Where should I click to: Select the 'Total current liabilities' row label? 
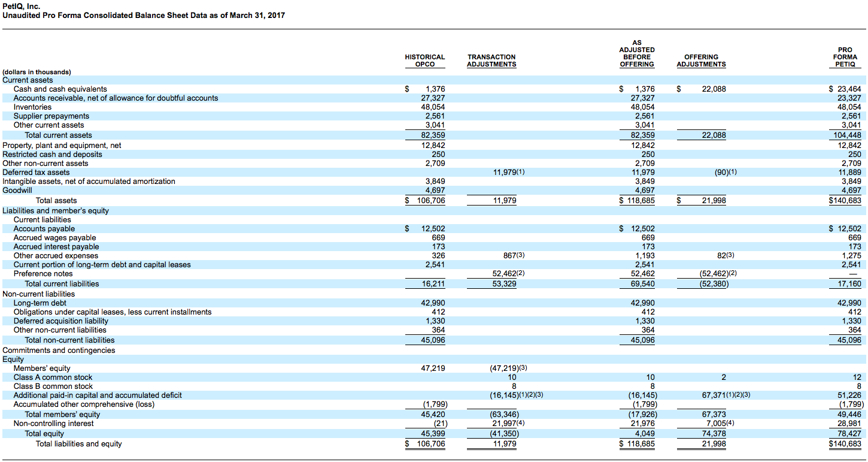pos(62,283)
